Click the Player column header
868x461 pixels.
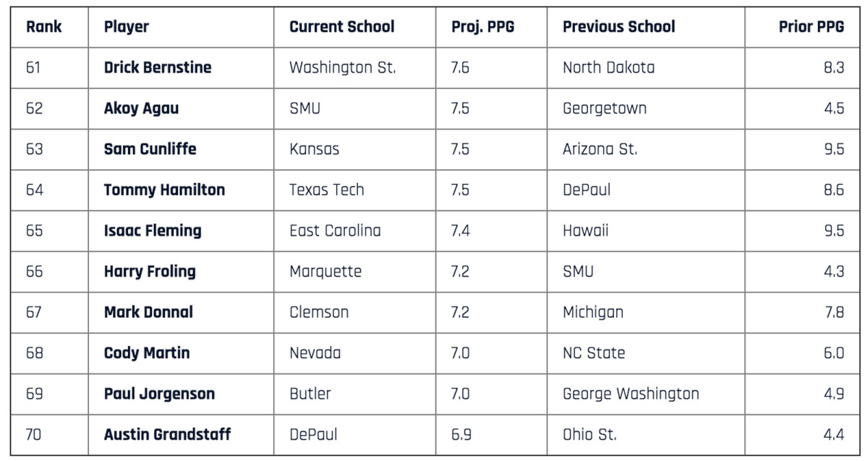127,27
